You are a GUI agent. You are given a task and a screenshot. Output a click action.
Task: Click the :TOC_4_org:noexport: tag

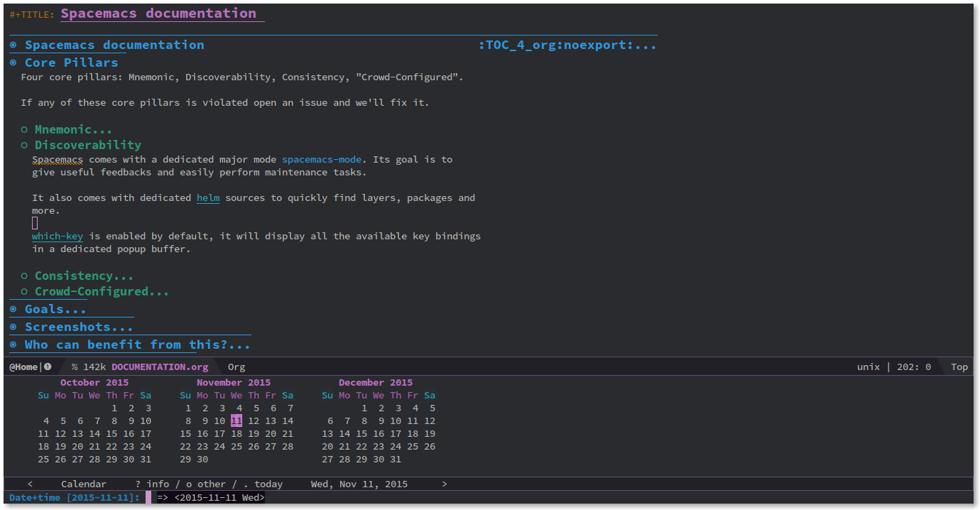[x=556, y=45]
